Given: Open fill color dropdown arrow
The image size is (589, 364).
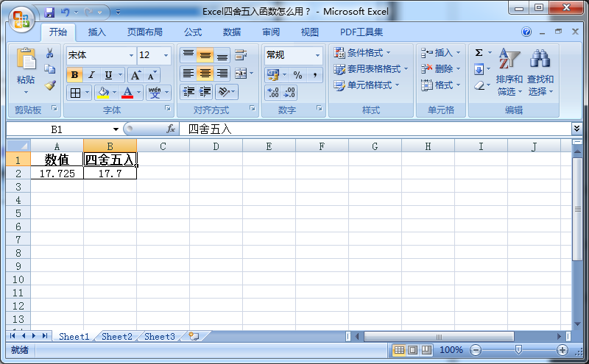Looking at the screenshot, I should point(115,93).
